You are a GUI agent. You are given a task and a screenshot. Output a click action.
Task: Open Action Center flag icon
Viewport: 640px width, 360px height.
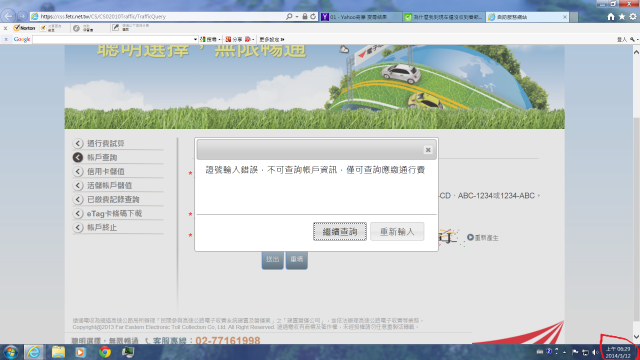pos(575,352)
